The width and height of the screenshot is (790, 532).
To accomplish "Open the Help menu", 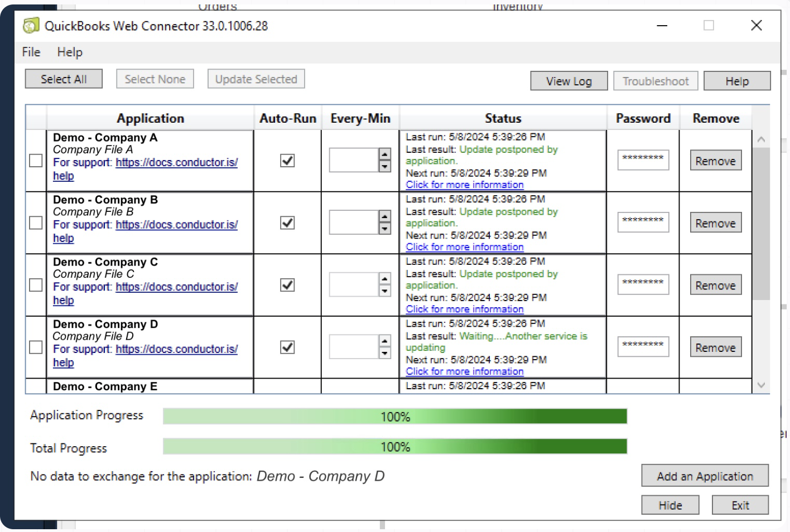I will pos(70,52).
